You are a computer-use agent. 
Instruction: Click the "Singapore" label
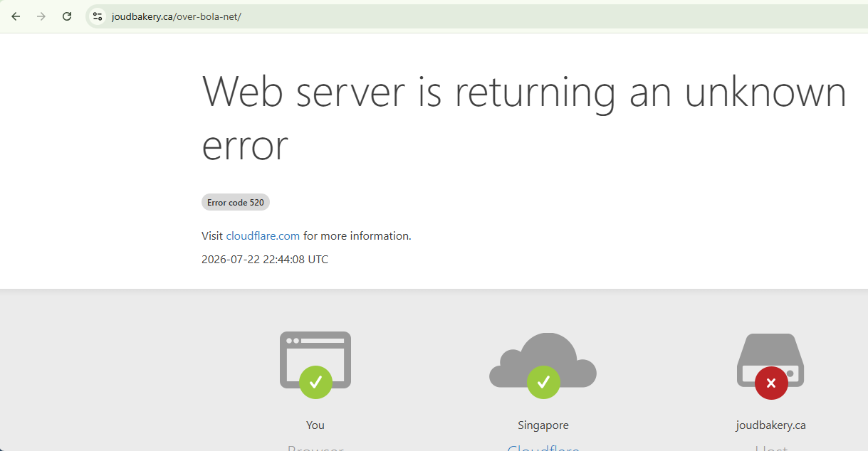(x=543, y=425)
